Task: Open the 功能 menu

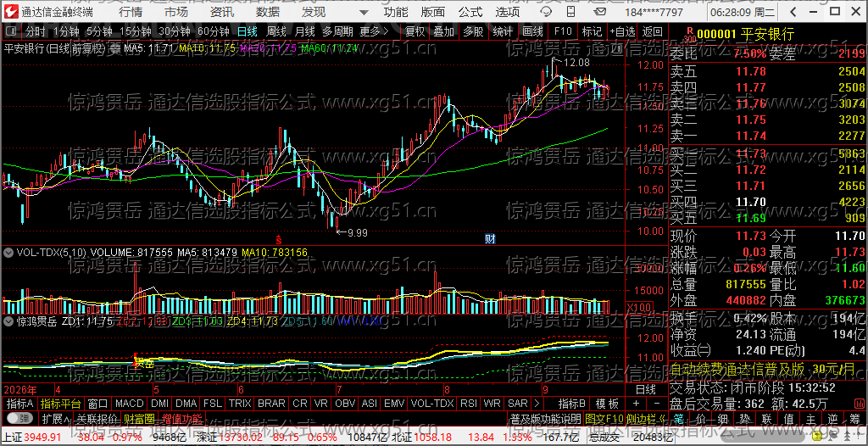Action: 396,12
